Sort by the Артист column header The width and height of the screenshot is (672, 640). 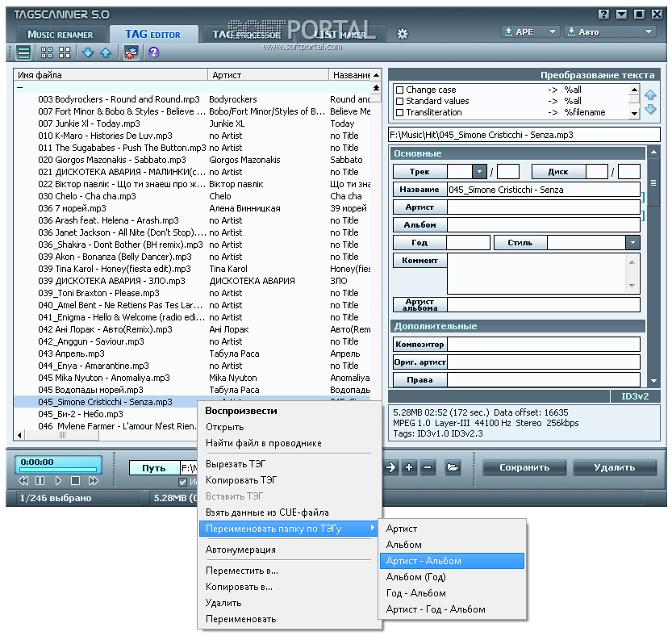point(268,75)
